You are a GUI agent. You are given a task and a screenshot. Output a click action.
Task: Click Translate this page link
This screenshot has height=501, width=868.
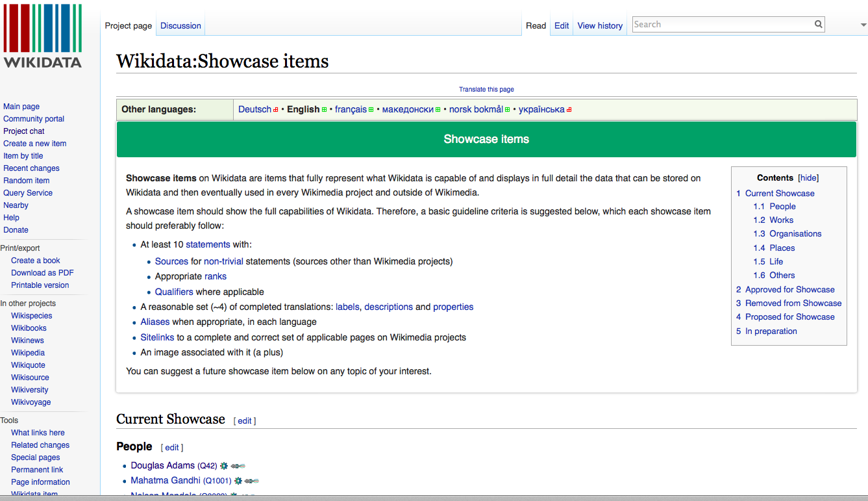click(x=486, y=90)
